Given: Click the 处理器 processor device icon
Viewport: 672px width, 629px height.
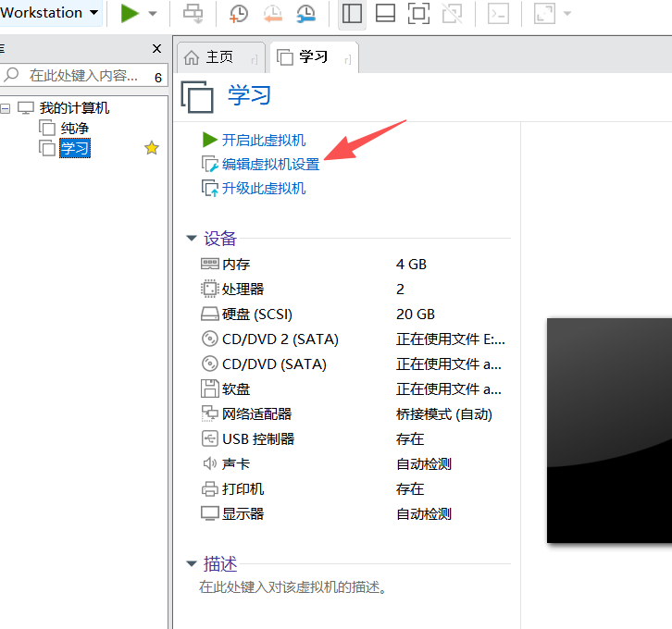Looking at the screenshot, I should click(x=209, y=289).
